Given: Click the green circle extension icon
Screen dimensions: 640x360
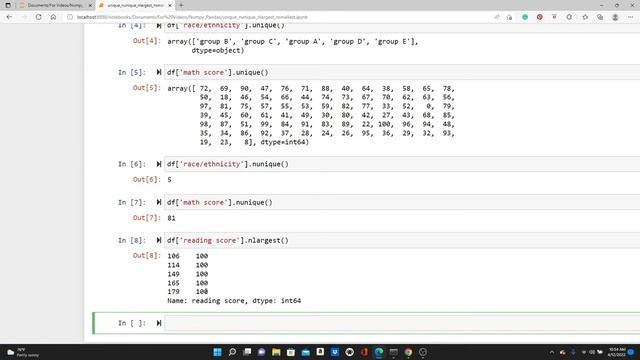Looking at the screenshot, I should [525, 17].
